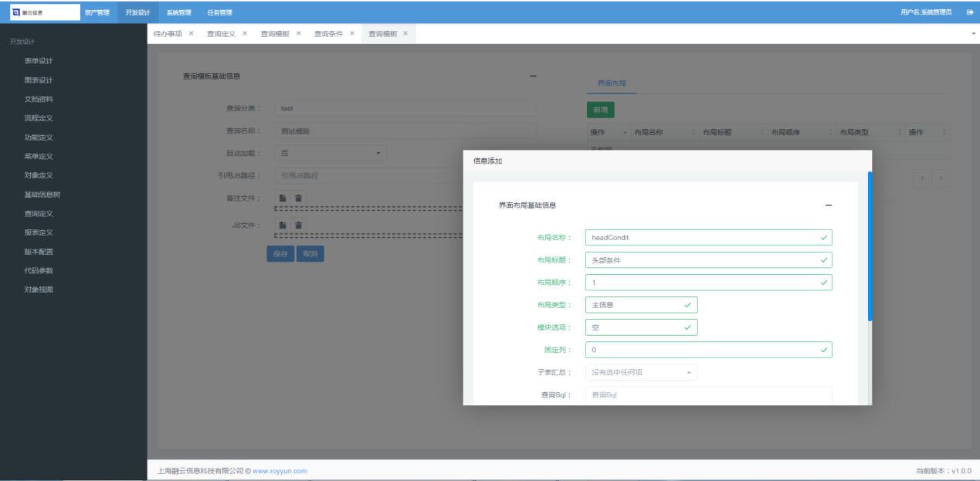The width and height of the screenshot is (980, 481).
Task: Click trash icon for JS文件
Action: tap(299, 225)
